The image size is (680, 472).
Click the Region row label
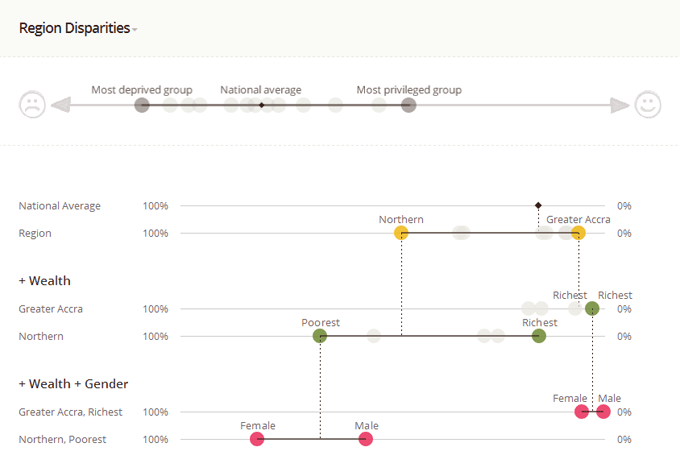coord(35,233)
